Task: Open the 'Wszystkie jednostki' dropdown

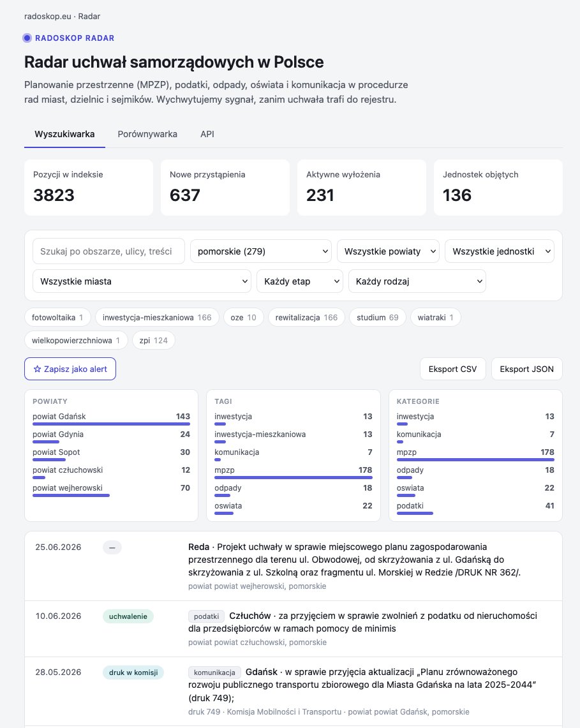Action: 499,251
